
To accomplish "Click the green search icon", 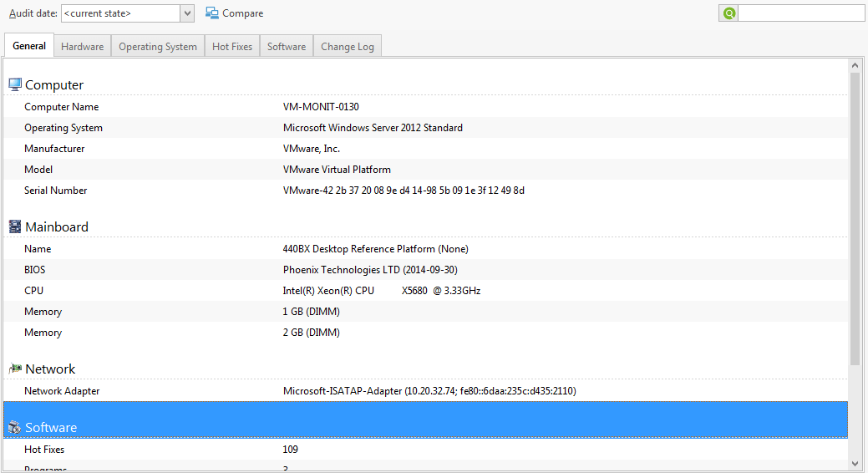I will (729, 13).
